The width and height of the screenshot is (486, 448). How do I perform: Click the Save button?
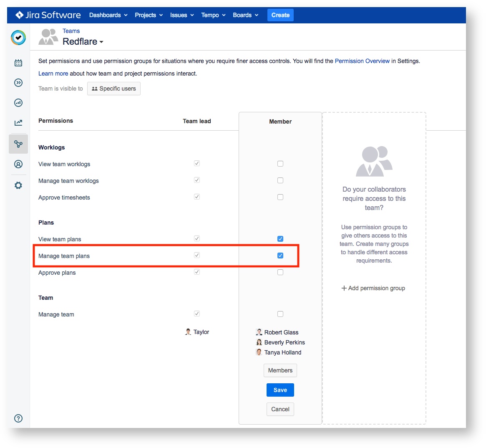280,390
